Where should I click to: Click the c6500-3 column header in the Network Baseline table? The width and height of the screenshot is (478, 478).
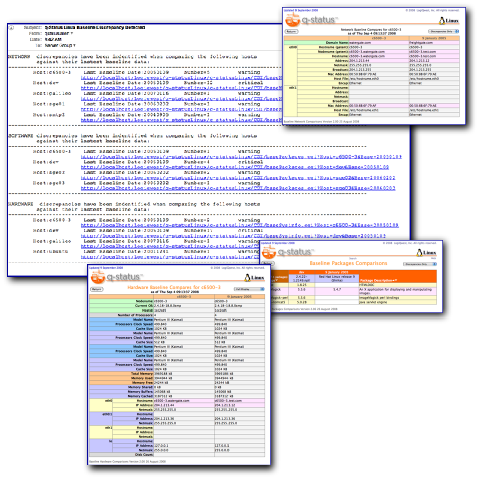pyautogui.click(x=379, y=38)
